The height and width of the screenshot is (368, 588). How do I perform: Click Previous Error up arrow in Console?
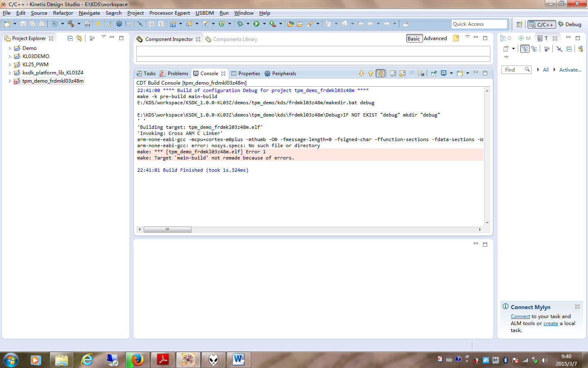(x=371, y=73)
